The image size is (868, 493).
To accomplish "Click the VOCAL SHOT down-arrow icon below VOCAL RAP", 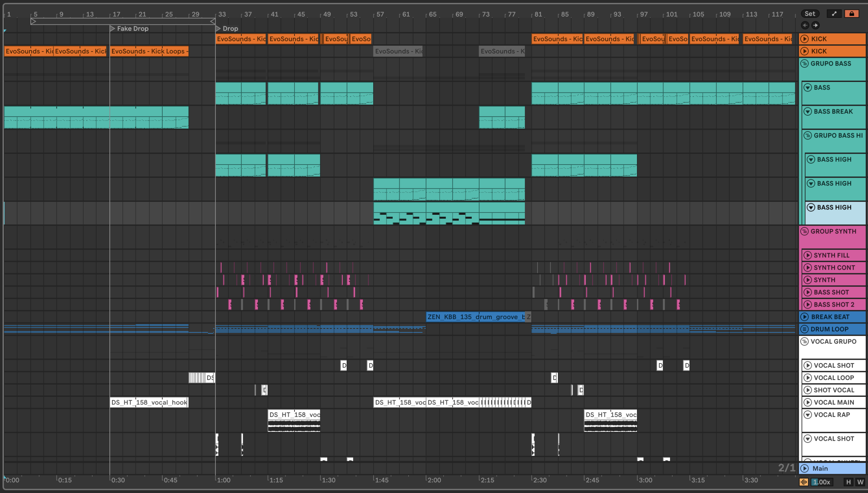I will [x=808, y=439].
